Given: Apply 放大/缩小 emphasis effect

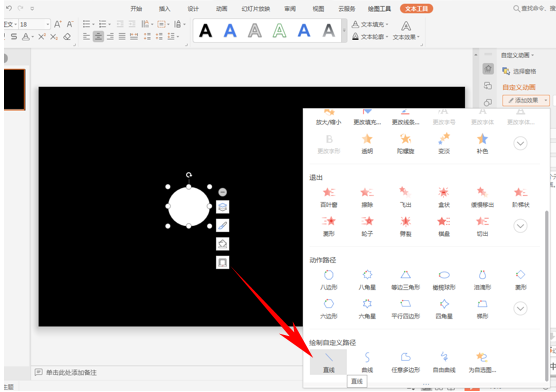Looking at the screenshot, I should tap(328, 117).
